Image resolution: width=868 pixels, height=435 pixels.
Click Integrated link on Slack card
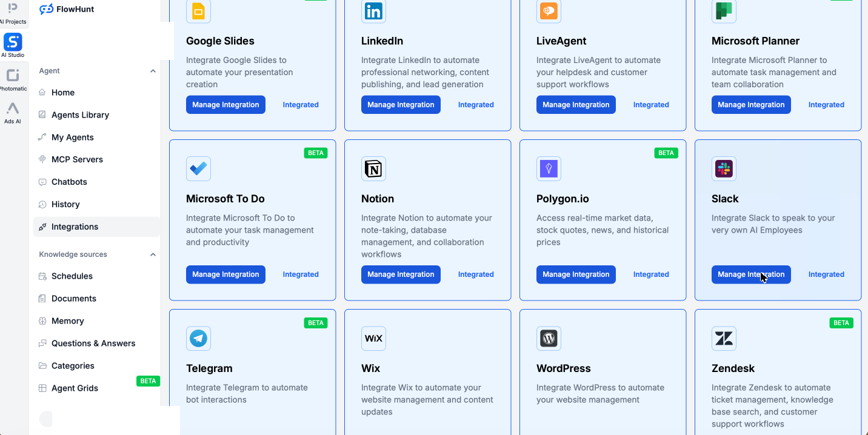tap(826, 274)
